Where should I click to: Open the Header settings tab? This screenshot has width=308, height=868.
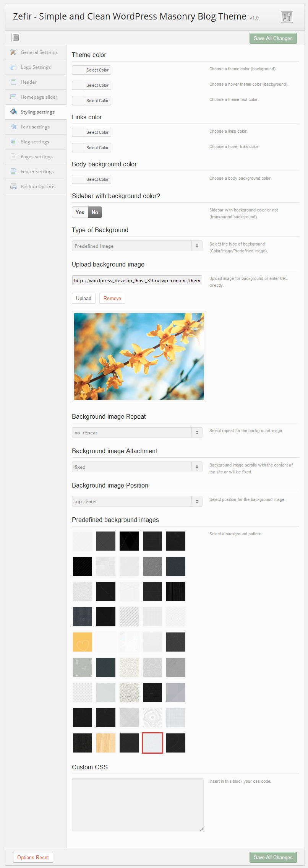29,82
